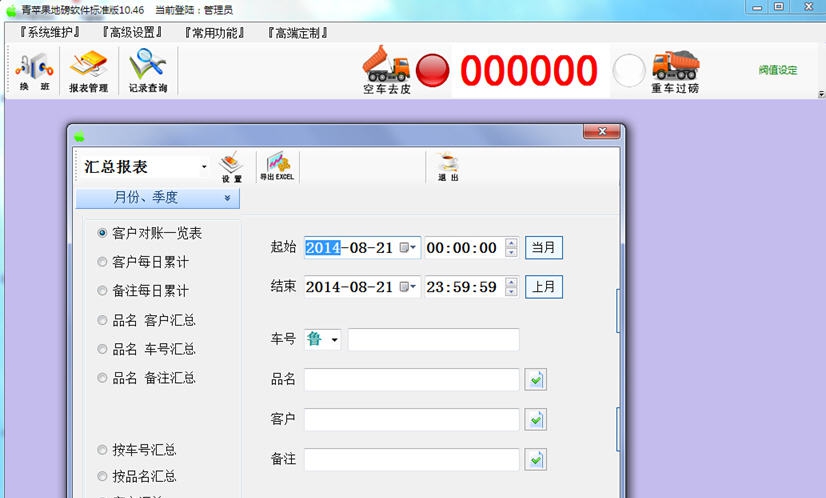Open 设置 settings in report dialog

click(x=231, y=168)
